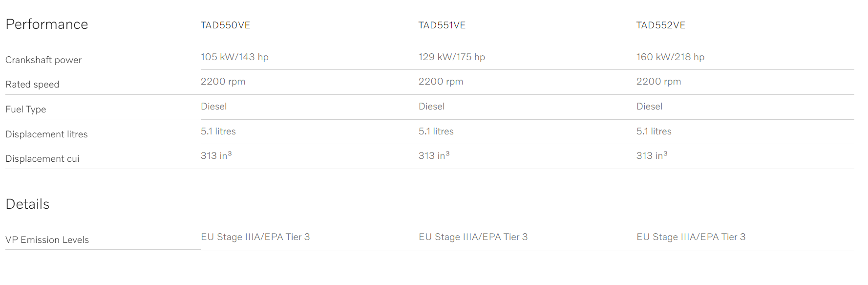
Task: Click TAD551VE's EU Stage IIIA/EPA Tier 3
Action: (473, 237)
